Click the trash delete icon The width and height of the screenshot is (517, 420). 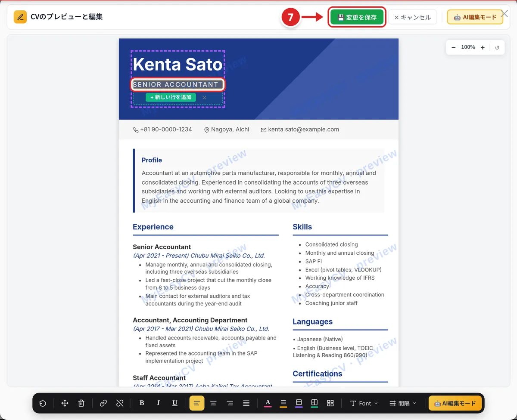81,403
